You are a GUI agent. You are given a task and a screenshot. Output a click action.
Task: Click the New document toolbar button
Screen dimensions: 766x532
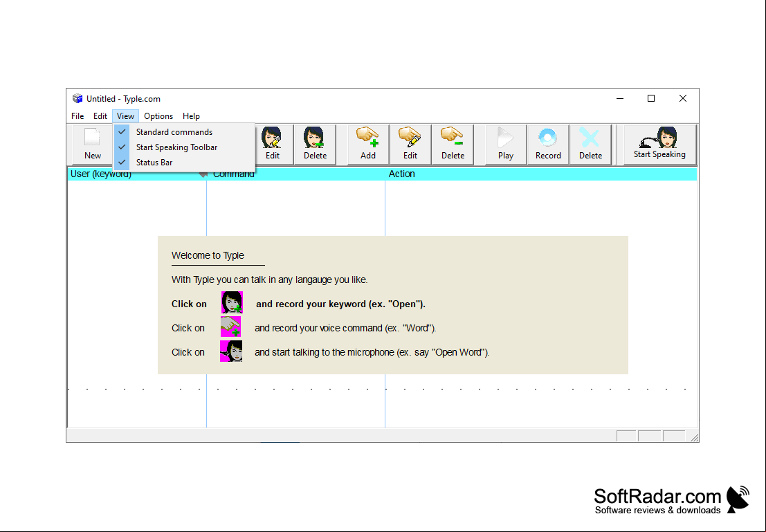point(92,144)
